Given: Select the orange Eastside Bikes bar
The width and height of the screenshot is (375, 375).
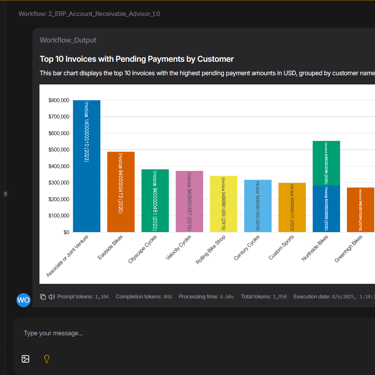Looking at the screenshot, I should pos(121,192).
